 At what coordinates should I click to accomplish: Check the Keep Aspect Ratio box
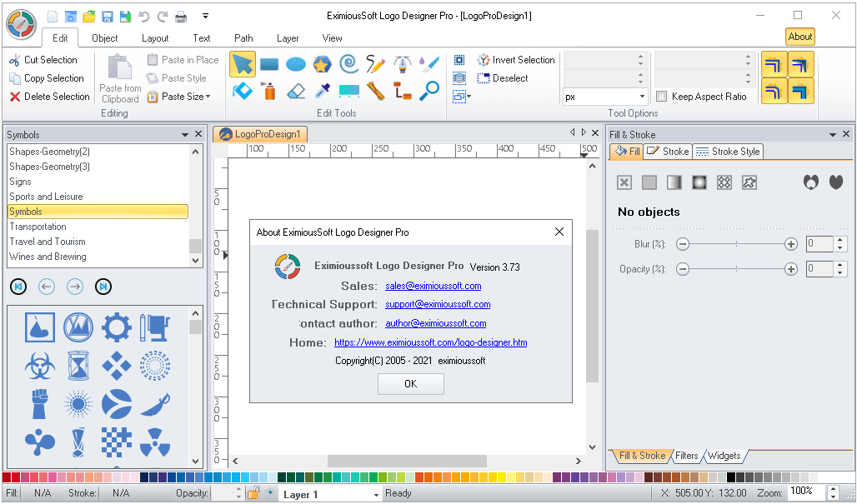click(x=661, y=97)
